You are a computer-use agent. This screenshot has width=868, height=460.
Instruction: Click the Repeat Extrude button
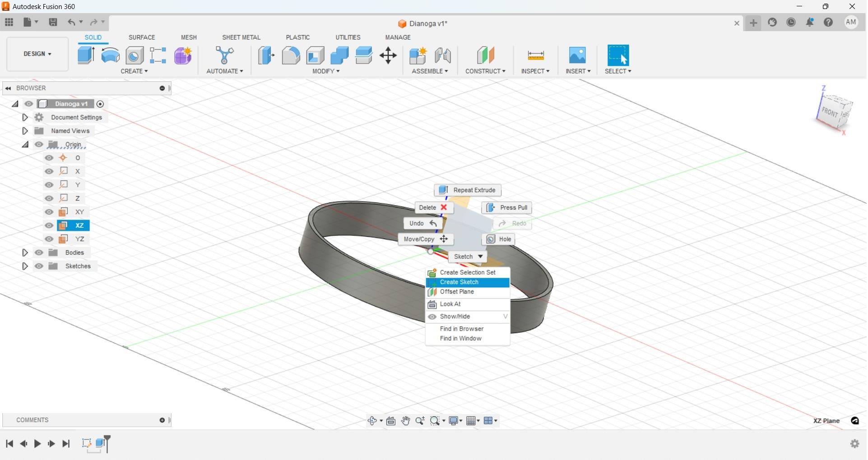(468, 190)
